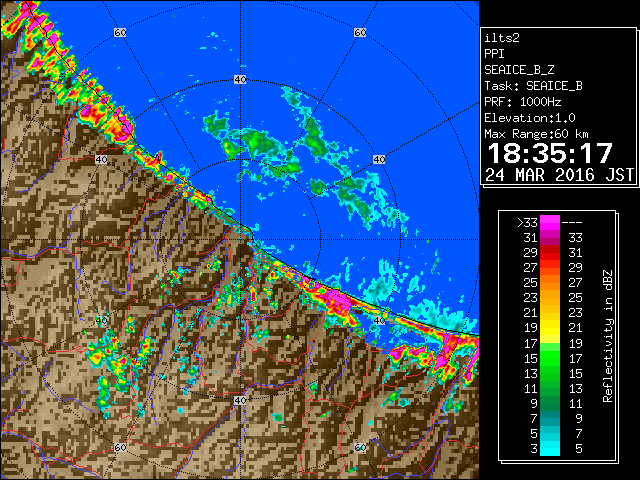Select the "Elevation:1.0" value
Image resolution: width=640 pixels, height=480 pixels.
point(530,118)
